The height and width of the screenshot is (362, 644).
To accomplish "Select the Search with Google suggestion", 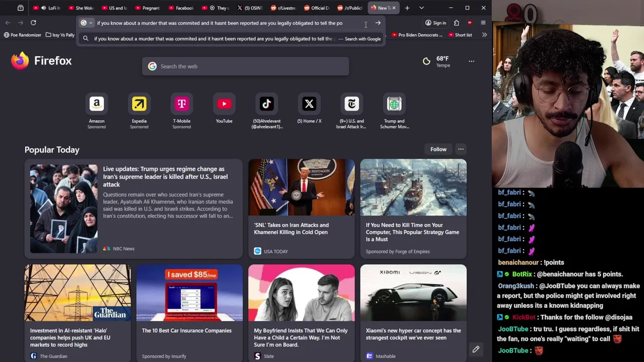I will point(231,39).
